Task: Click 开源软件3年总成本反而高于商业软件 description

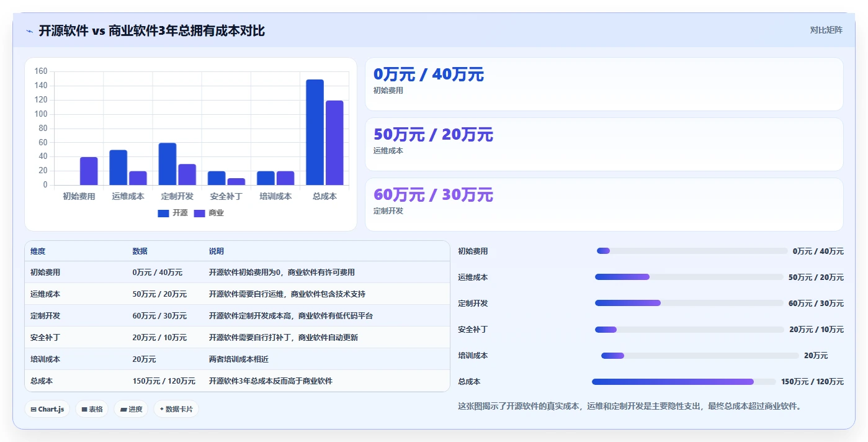Action: 271,381
